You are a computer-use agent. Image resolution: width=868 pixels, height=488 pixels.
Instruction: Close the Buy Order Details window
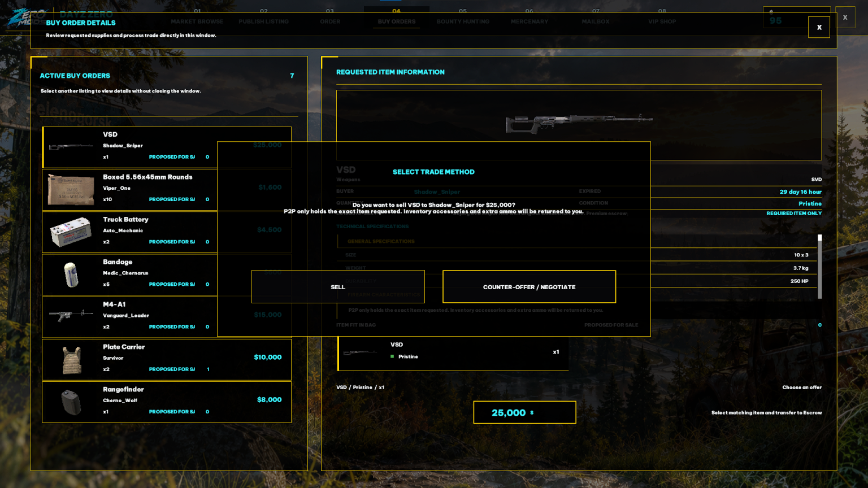tap(819, 27)
